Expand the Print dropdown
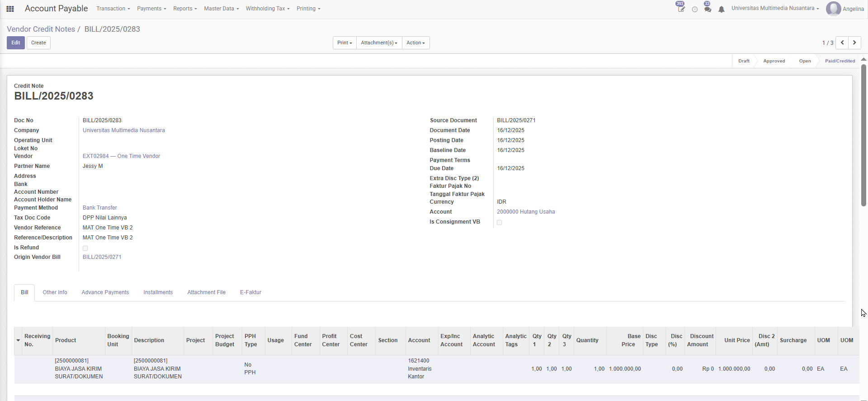 (x=344, y=43)
